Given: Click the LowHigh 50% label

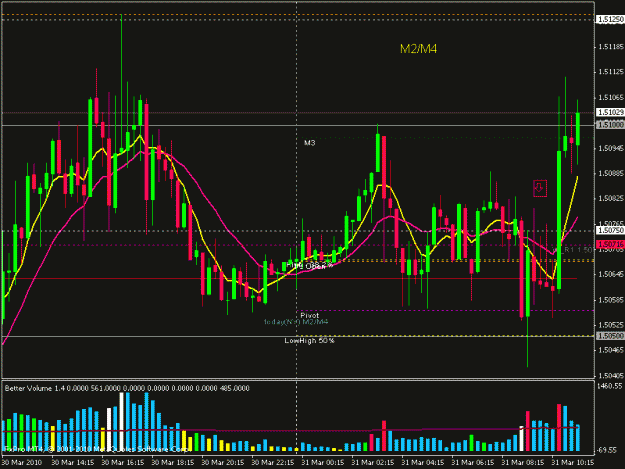Looking at the screenshot, I should tap(309, 341).
